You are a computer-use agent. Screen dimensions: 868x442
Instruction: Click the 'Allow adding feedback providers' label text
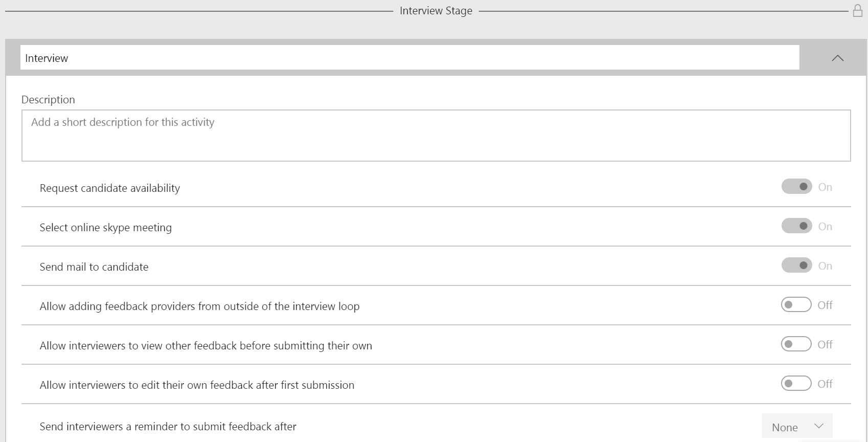(x=199, y=306)
